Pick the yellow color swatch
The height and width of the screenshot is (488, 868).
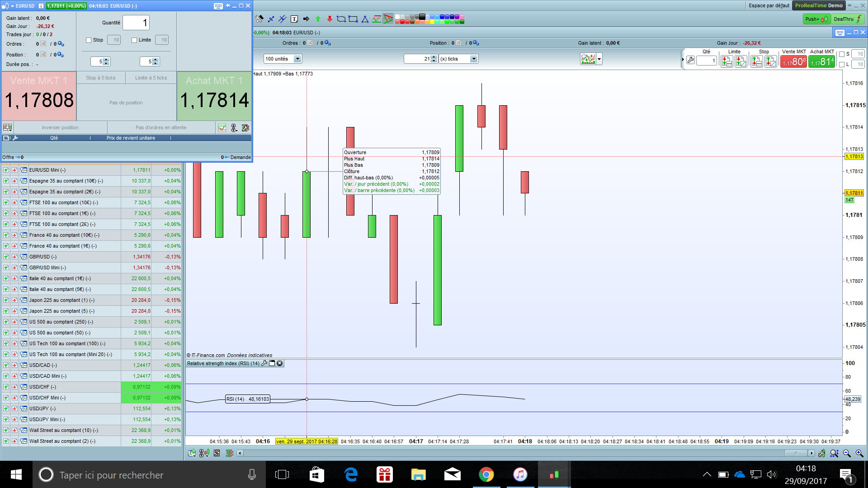pyautogui.click(x=432, y=22)
